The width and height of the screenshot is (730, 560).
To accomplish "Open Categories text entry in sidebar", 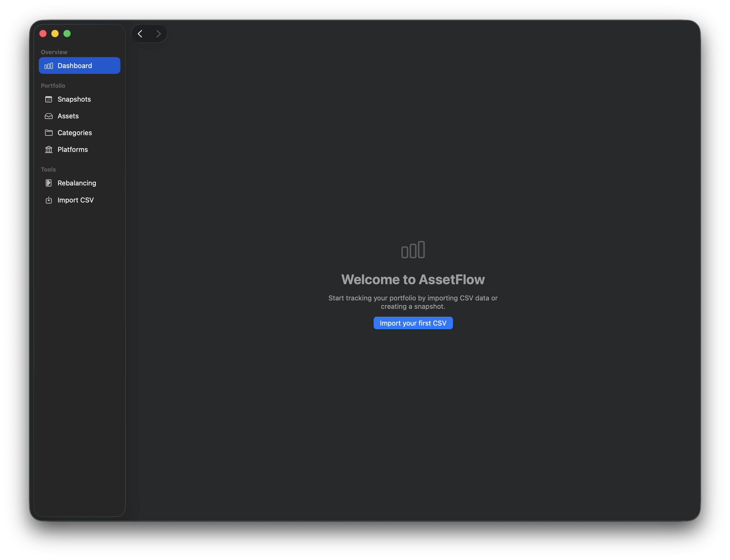I will 75,133.
